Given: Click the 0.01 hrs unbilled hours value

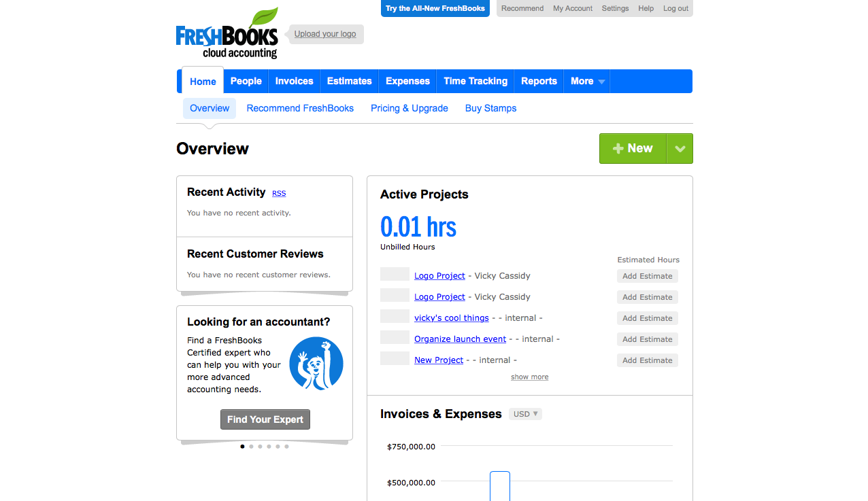Looking at the screenshot, I should (x=418, y=226).
